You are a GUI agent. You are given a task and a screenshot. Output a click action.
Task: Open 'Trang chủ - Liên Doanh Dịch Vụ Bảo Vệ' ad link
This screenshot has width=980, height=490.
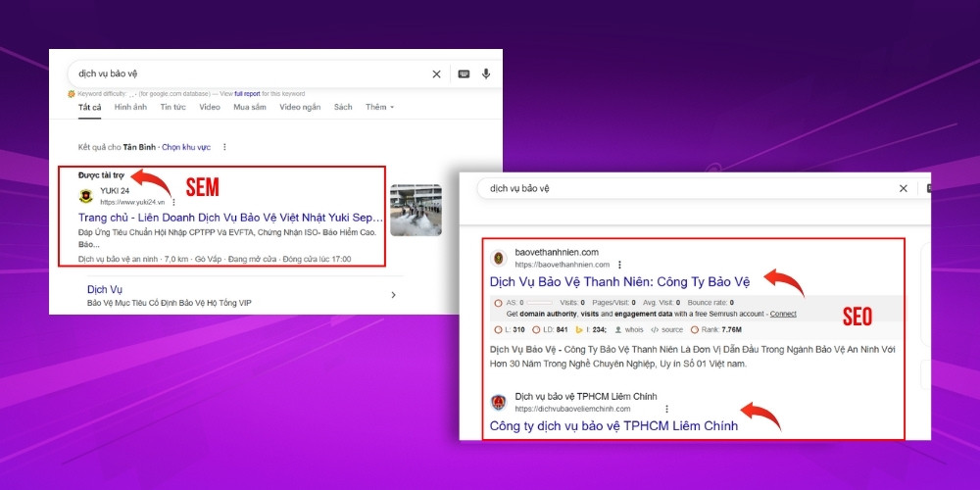(x=230, y=218)
